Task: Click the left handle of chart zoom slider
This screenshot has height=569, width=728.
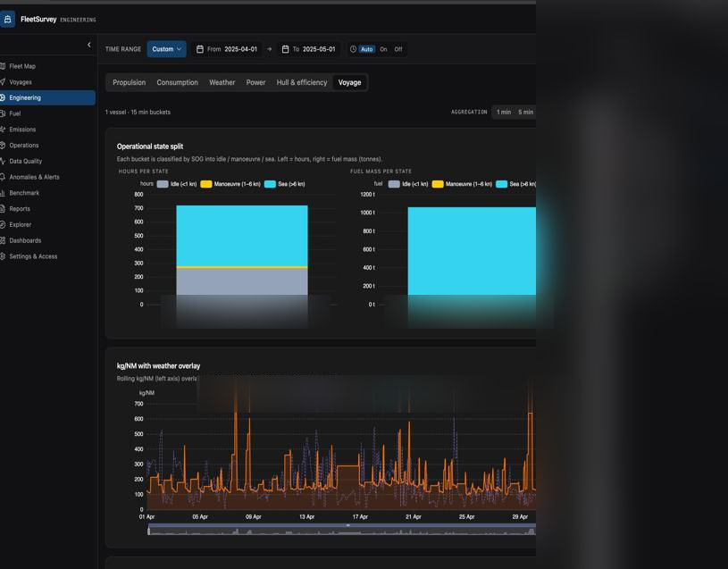Action: (148, 530)
